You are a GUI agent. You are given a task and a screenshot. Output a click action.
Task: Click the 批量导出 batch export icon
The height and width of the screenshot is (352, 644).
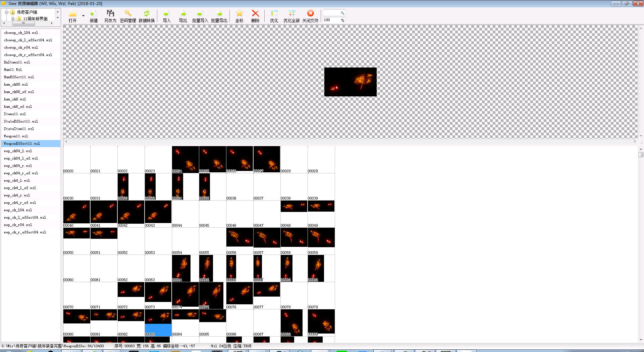click(x=219, y=13)
